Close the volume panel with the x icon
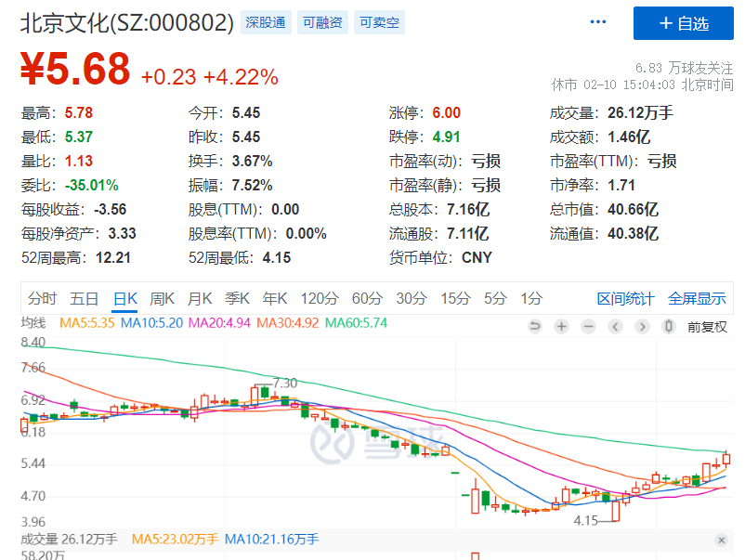 tap(722, 540)
